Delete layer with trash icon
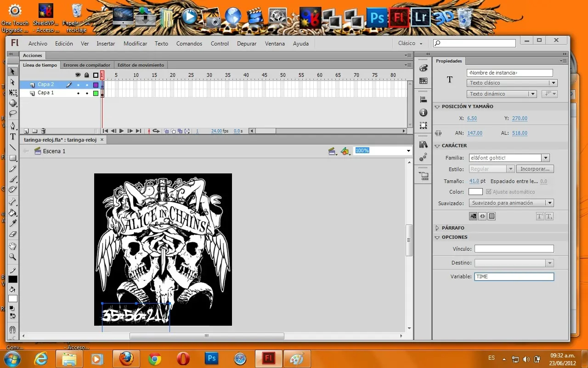The width and height of the screenshot is (588, 368). click(x=44, y=131)
